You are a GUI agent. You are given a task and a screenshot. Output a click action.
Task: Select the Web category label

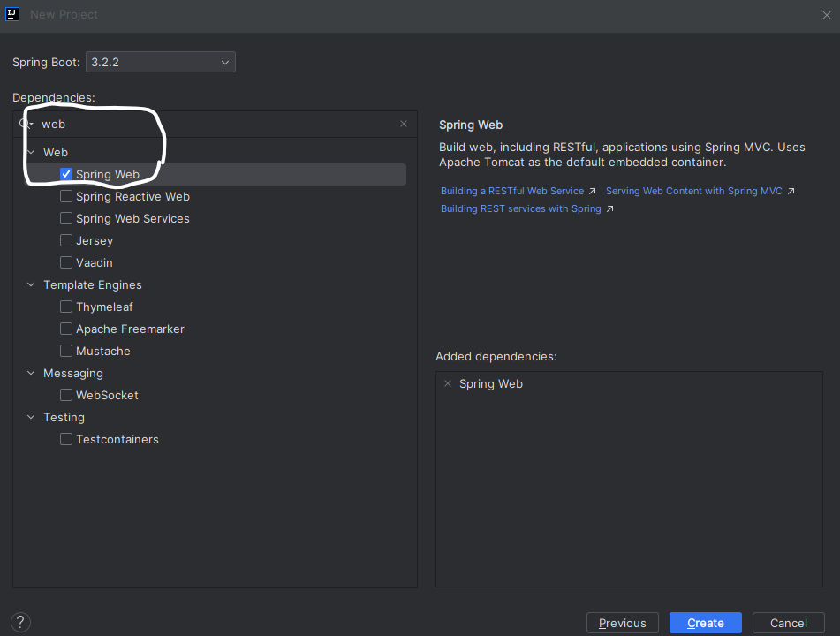coord(56,152)
